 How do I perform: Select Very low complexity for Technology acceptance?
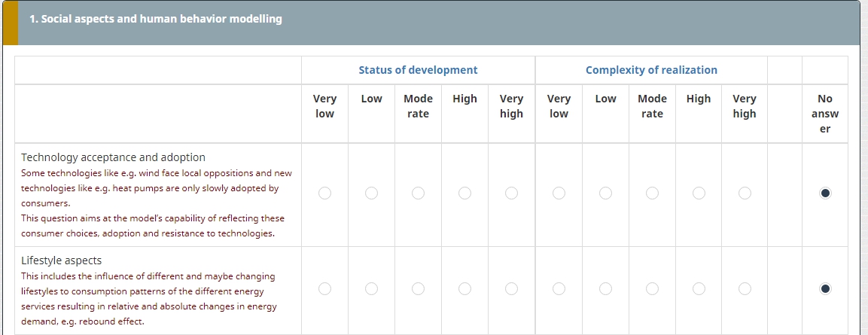coord(559,193)
